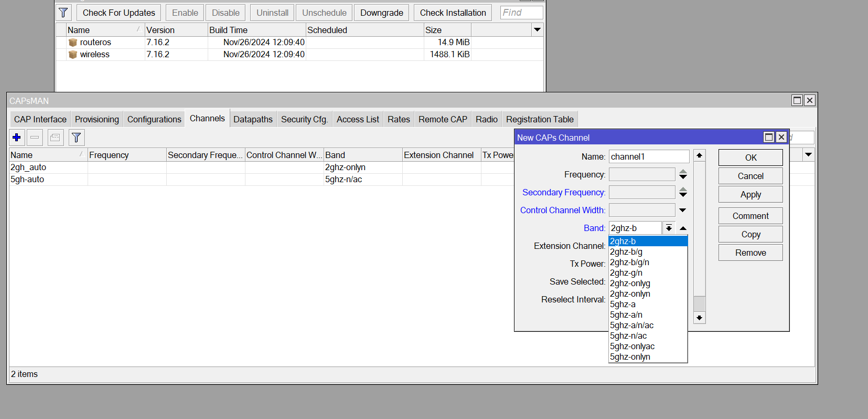Close the CAPsMAN window
Viewport: 868px width, 419px height.
tap(810, 100)
